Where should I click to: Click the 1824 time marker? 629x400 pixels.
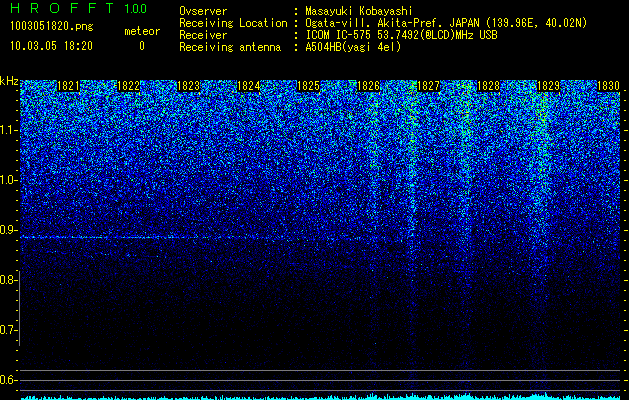(248, 86)
